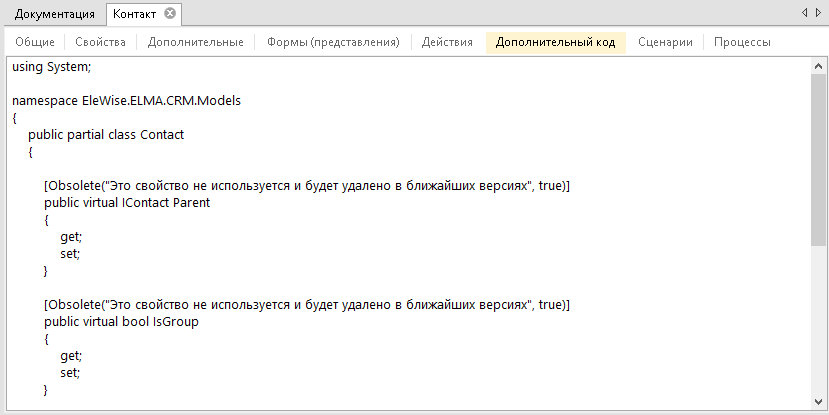Open Формы (представления) section

(333, 42)
